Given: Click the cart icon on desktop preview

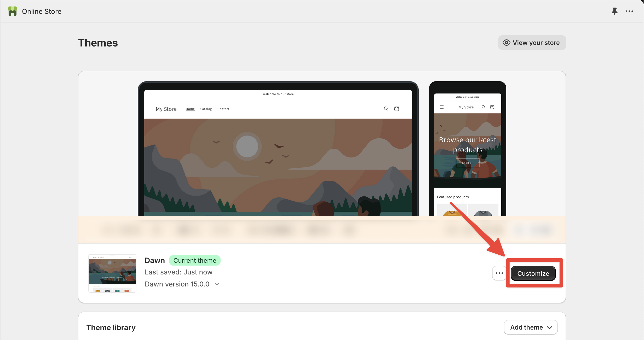Looking at the screenshot, I should (x=396, y=109).
